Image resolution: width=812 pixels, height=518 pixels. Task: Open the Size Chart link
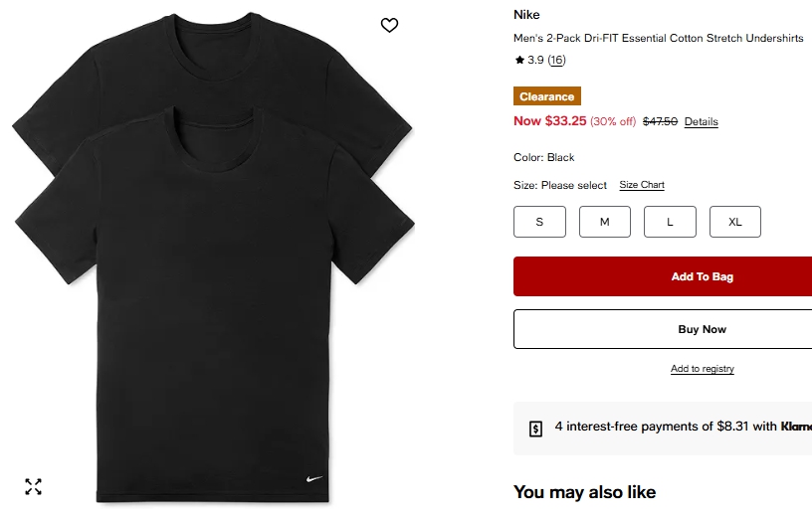[x=641, y=185]
